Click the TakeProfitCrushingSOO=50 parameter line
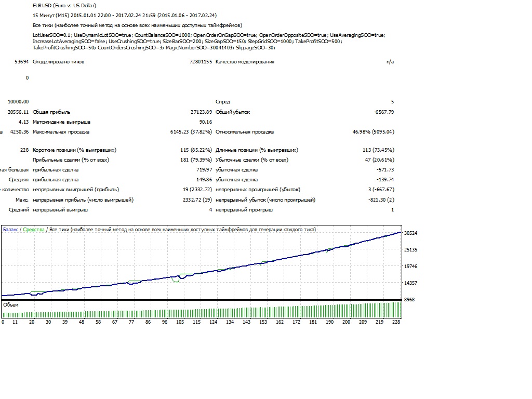This screenshot has height=399, width=532. [x=154, y=47]
